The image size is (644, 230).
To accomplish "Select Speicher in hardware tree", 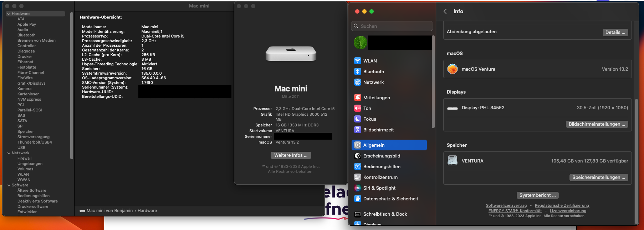I will [26, 131].
